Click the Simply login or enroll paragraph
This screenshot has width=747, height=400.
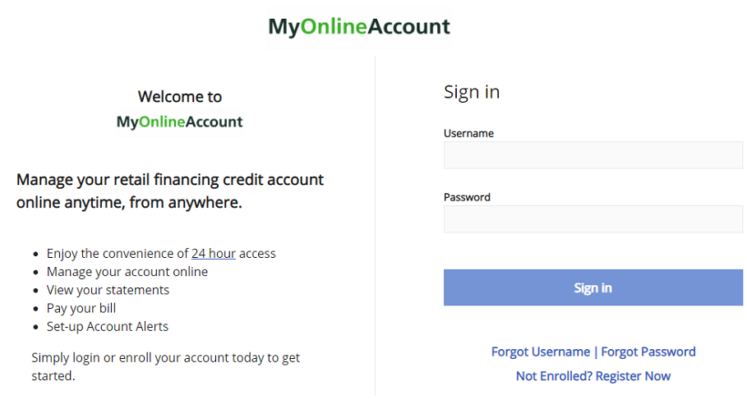166,367
